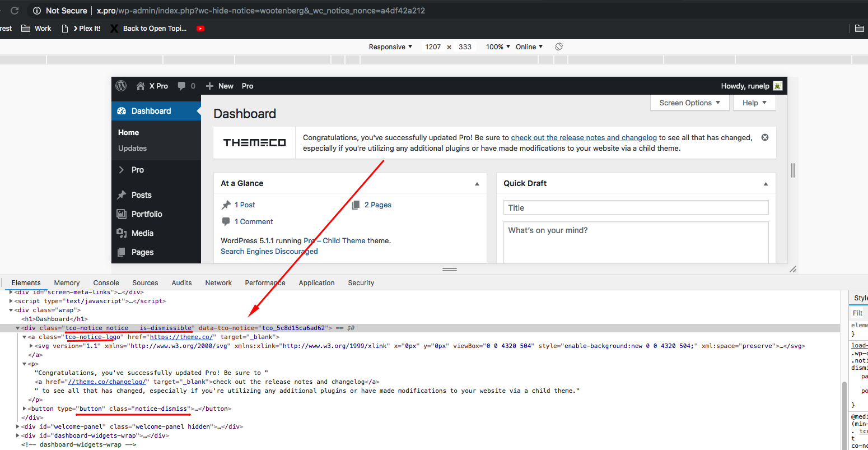
Task: Open X Pro site home icon
Action: pos(141,86)
